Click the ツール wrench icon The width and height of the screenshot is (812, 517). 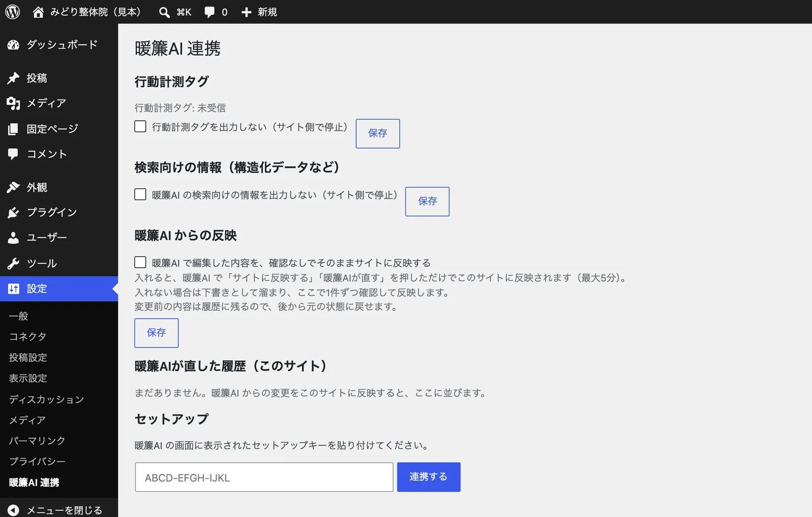(13, 264)
